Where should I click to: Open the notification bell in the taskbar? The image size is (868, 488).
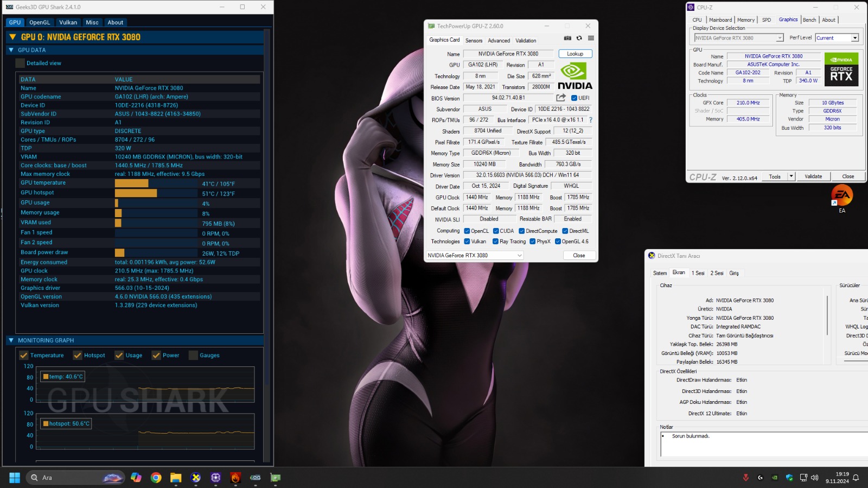(856, 478)
